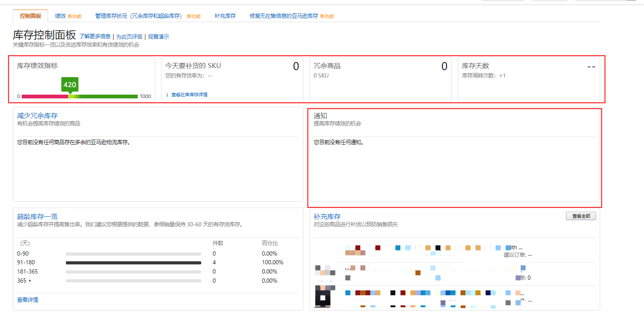Screen dimensions: 644x321
Task: Click the 件数 column header
Action: coord(218,243)
